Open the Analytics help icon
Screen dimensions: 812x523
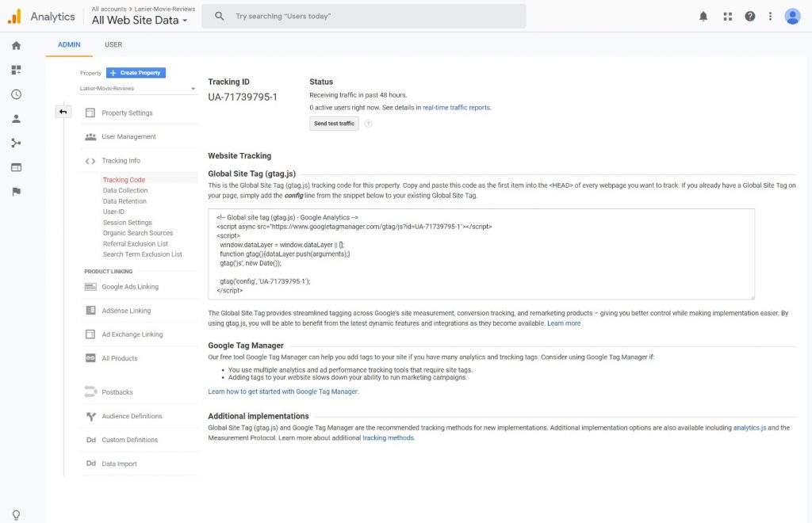point(751,15)
